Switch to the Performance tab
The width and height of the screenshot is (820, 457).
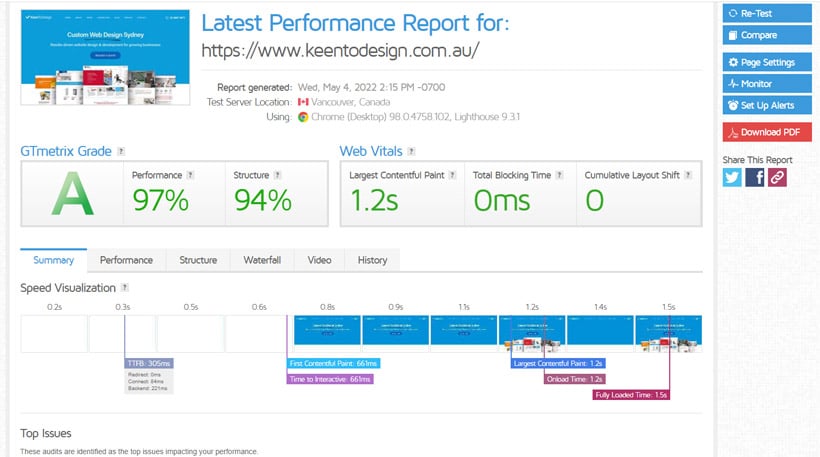[x=127, y=260]
